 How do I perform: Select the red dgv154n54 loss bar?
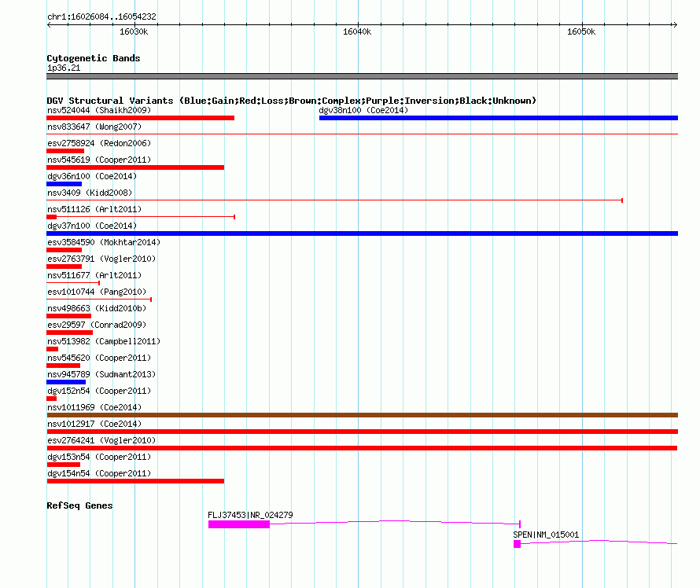point(135,481)
